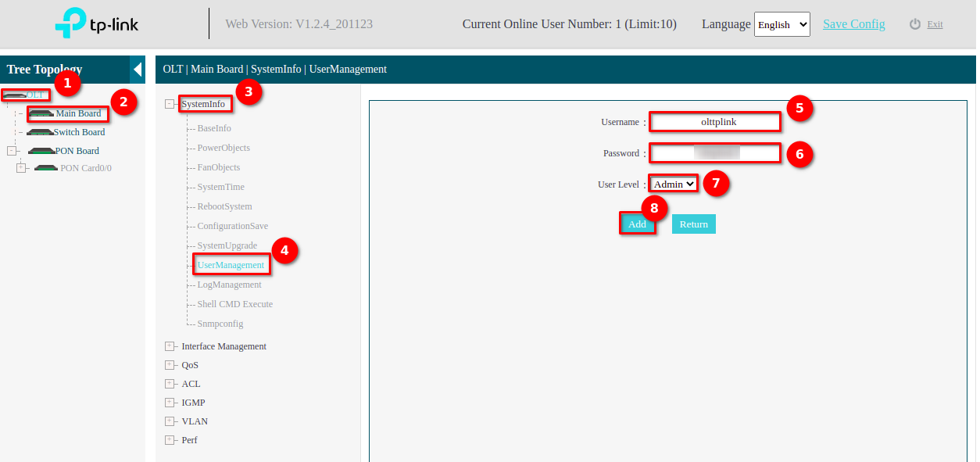Expand the VLAN menu section
This screenshot has height=462, width=980.
(170, 421)
